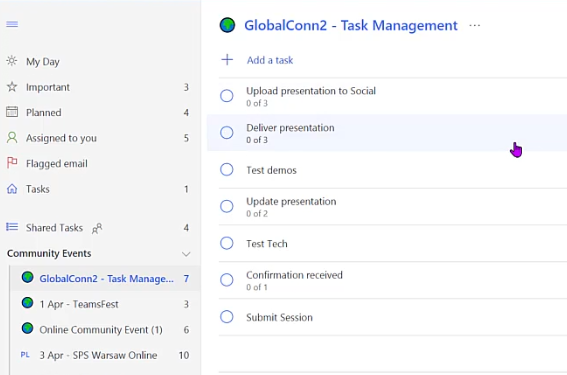
Task: Open the Confirmation received task
Action: click(393, 280)
